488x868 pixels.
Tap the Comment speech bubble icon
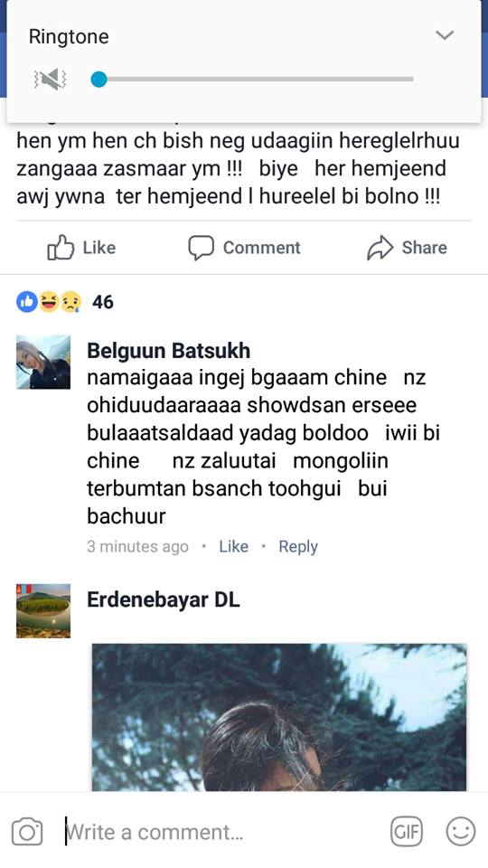click(201, 248)
